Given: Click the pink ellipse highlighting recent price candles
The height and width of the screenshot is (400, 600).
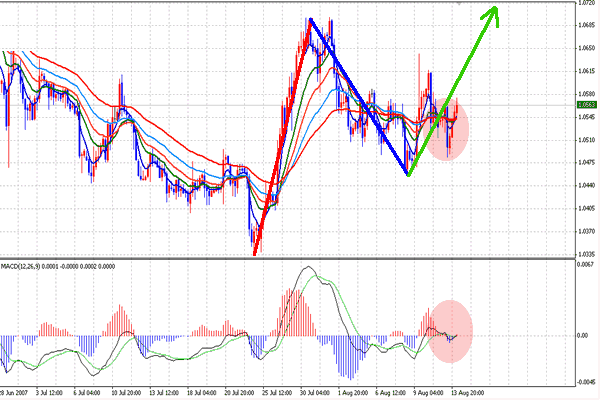Looking at the screenshot, I should [x=447, y=129].
